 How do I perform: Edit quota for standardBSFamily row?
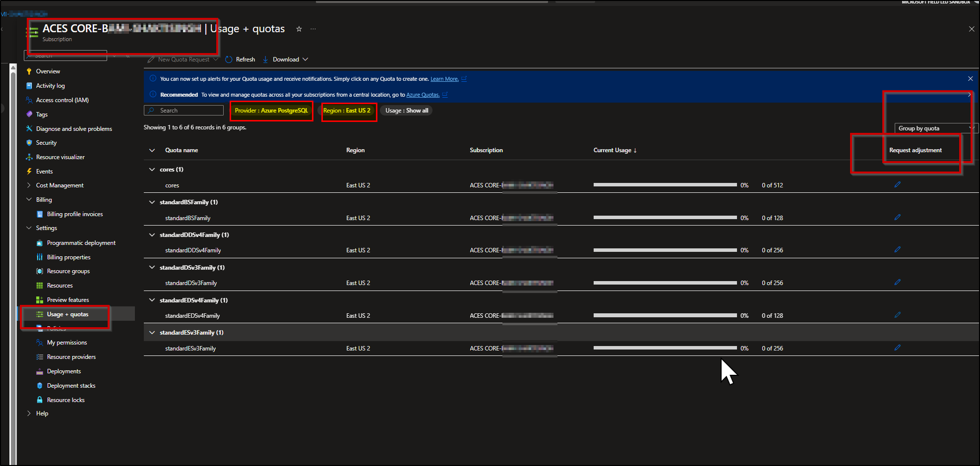click(898, 217)
